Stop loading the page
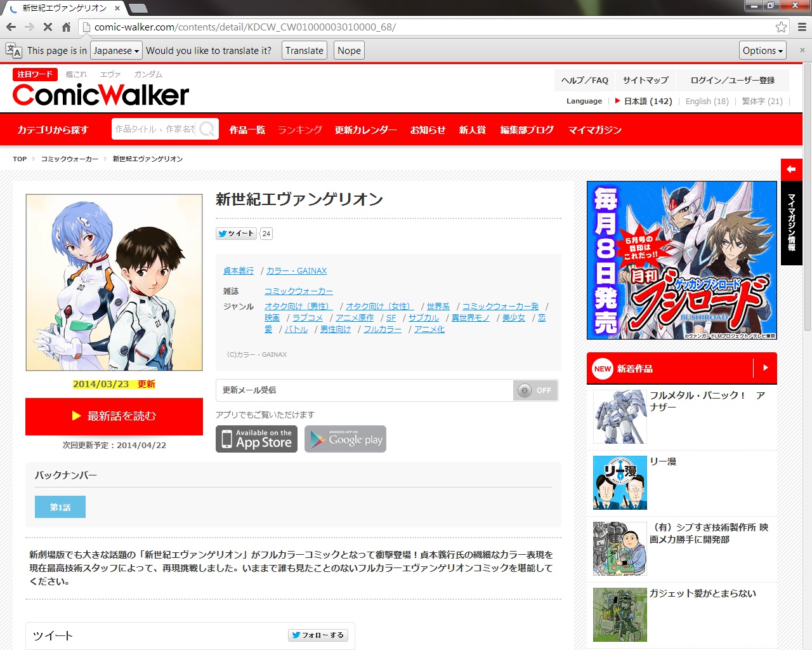Image resolution: width=812 pixels, height=650 pixels. [48, 27]
